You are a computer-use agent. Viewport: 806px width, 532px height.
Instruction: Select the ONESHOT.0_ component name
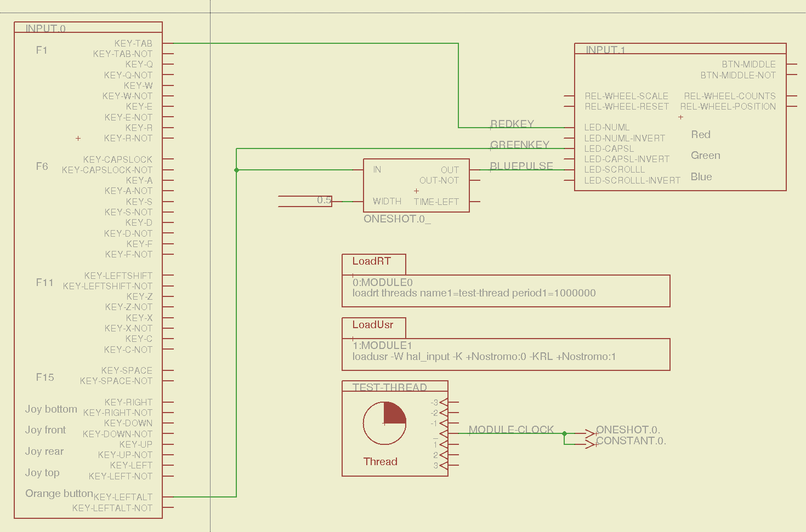(x=397, y=219)
